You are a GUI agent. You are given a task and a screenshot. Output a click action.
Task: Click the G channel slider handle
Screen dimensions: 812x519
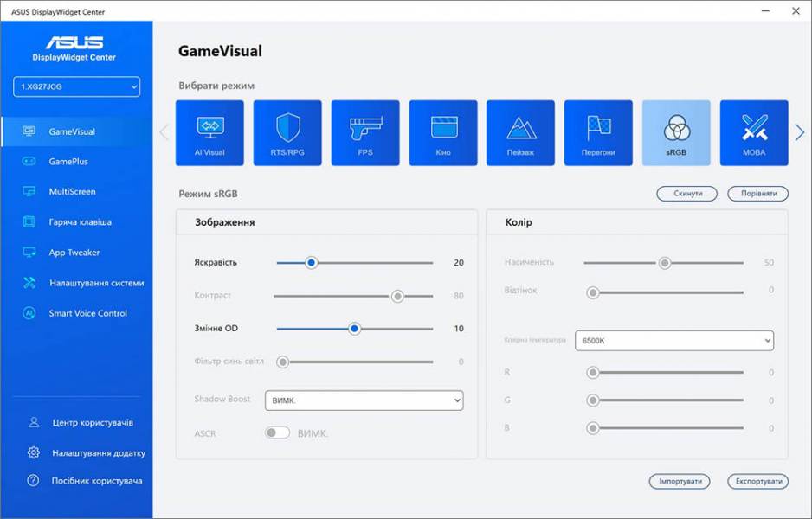pyautogui.click(x=593, y=400)
